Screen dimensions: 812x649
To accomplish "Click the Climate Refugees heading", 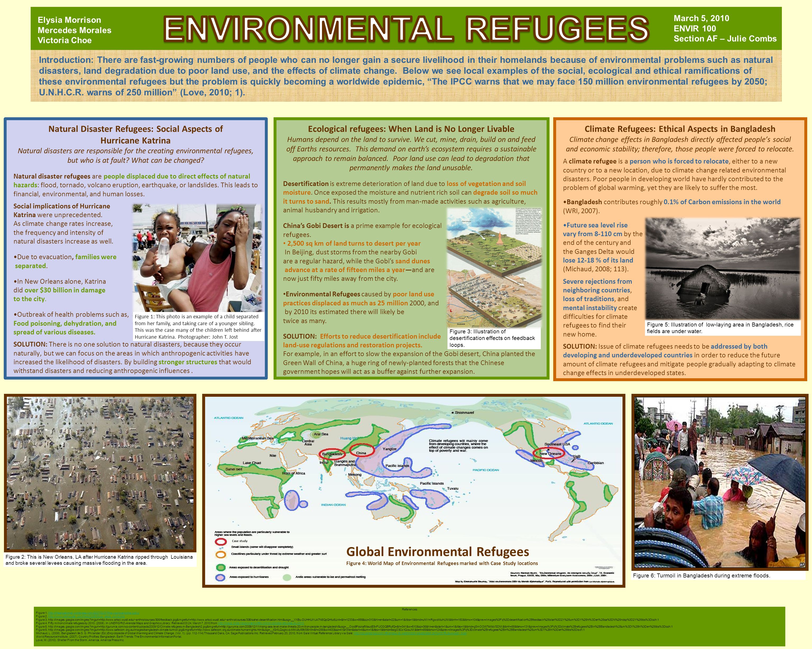I will point(680,129).
